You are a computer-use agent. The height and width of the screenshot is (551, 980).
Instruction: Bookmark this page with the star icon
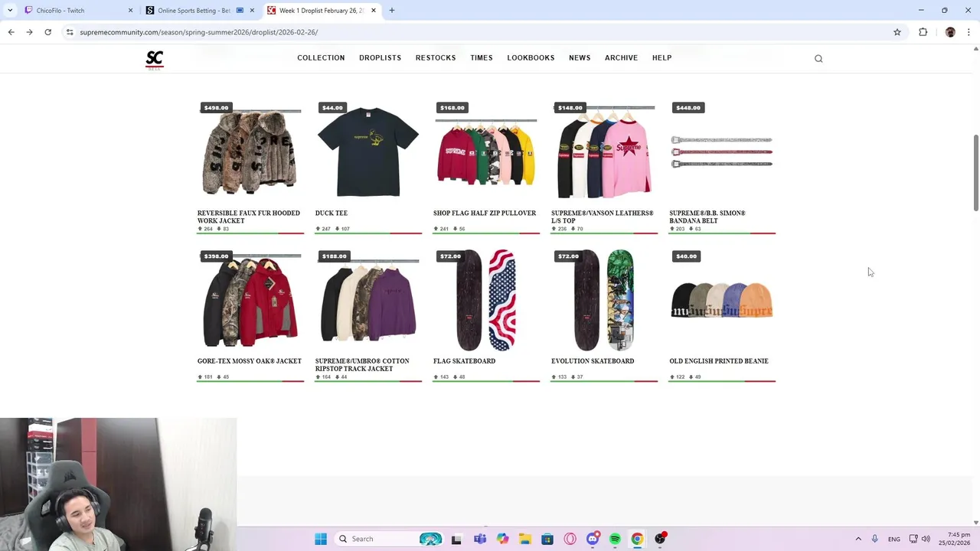click(897, 32)
